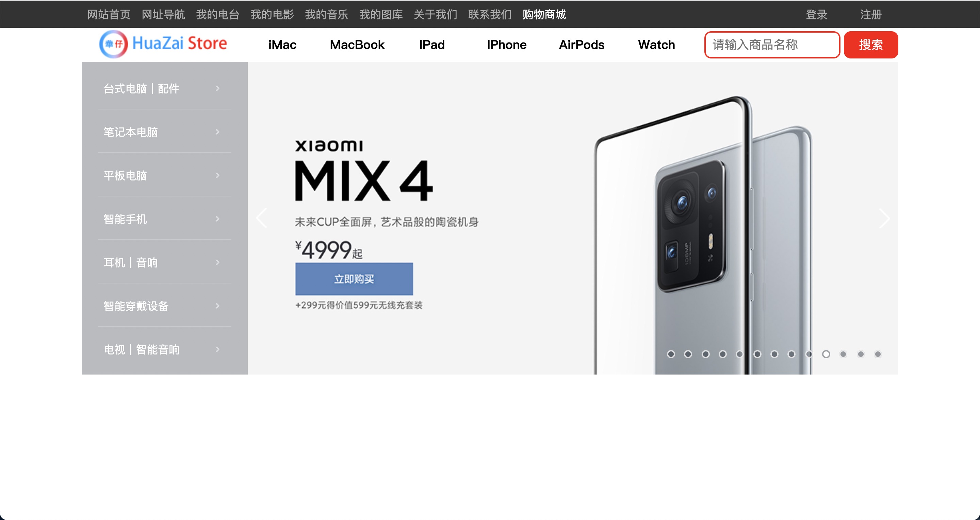Open the 耳机｜音响 category arrow
Image resolution: width=980 pixels, height=520 pixels.
coord(218,262)
